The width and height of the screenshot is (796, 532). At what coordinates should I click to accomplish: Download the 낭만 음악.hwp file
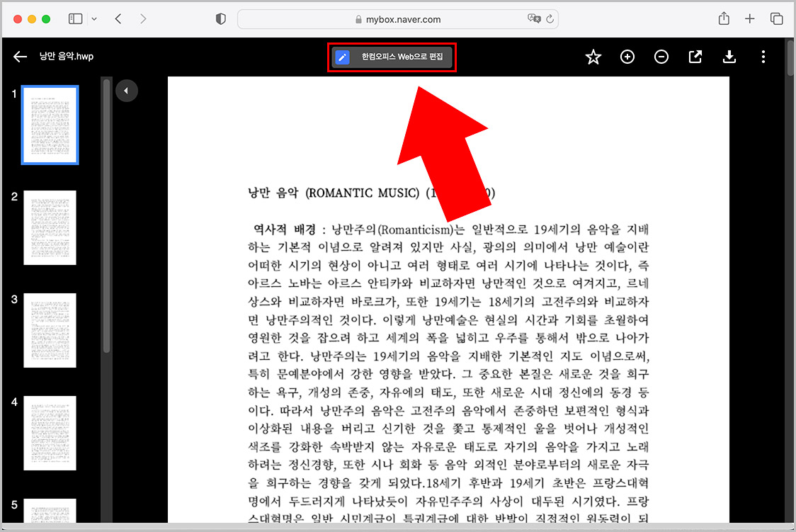[729, 57]
